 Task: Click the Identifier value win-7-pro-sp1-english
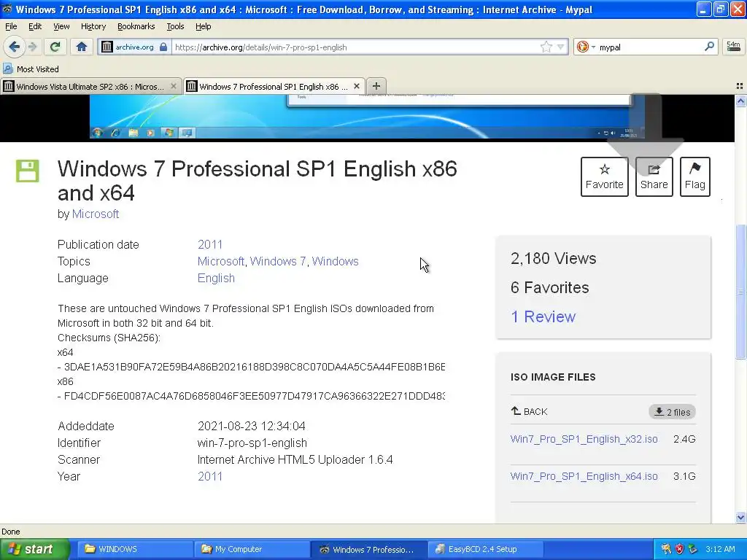[252, 443]
